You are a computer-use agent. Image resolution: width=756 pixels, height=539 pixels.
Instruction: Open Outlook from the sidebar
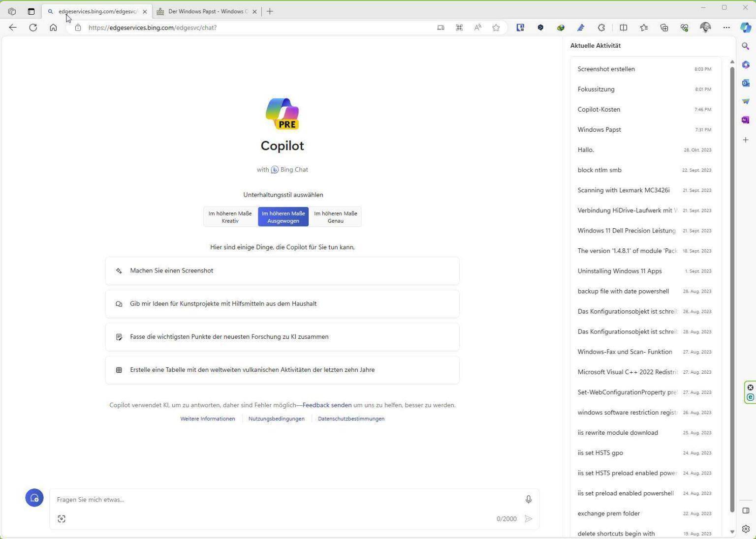tap(745, 83)
